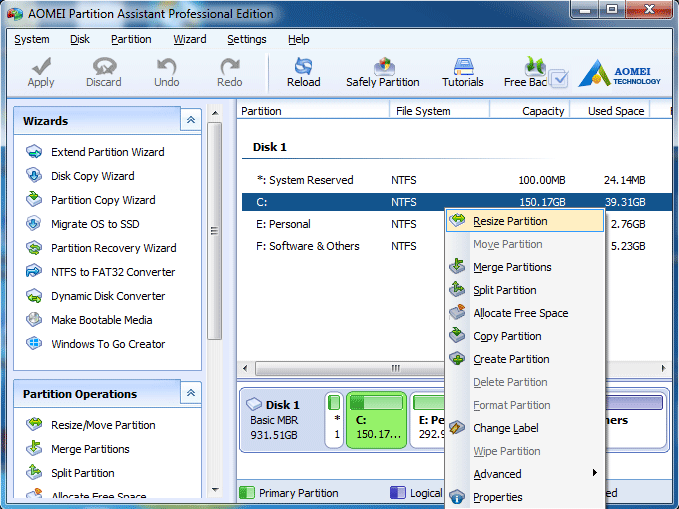Open the Settings menu
Screen dimensions: 679x509
(x=247, y=39)
